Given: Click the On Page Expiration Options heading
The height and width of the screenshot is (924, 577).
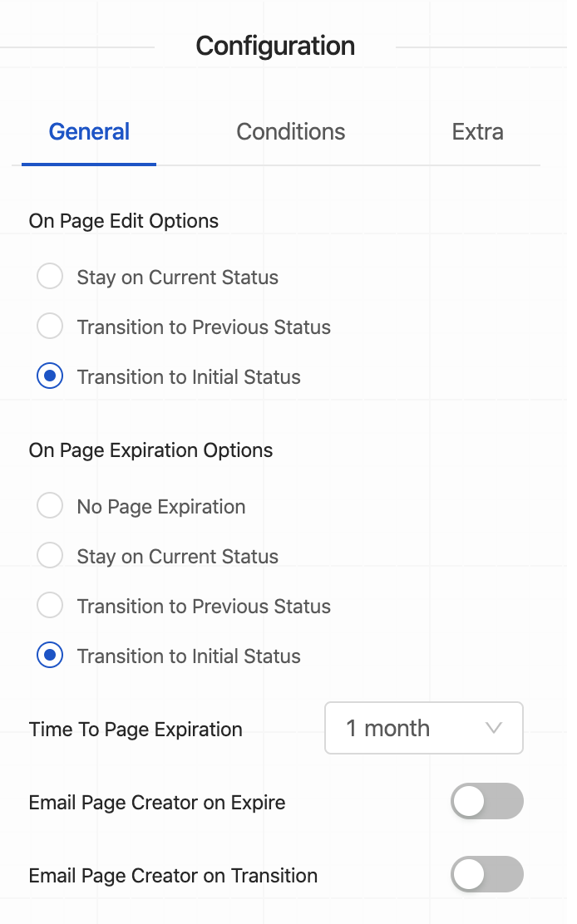Looking at the screenshot, I should click(x=150, y=450).
